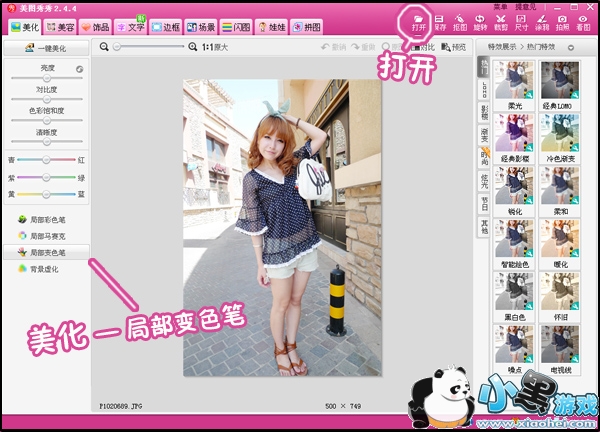600x432 pixels.
Task: Toggle 对比 before-after comparison
Action: [x=424, y=47]
